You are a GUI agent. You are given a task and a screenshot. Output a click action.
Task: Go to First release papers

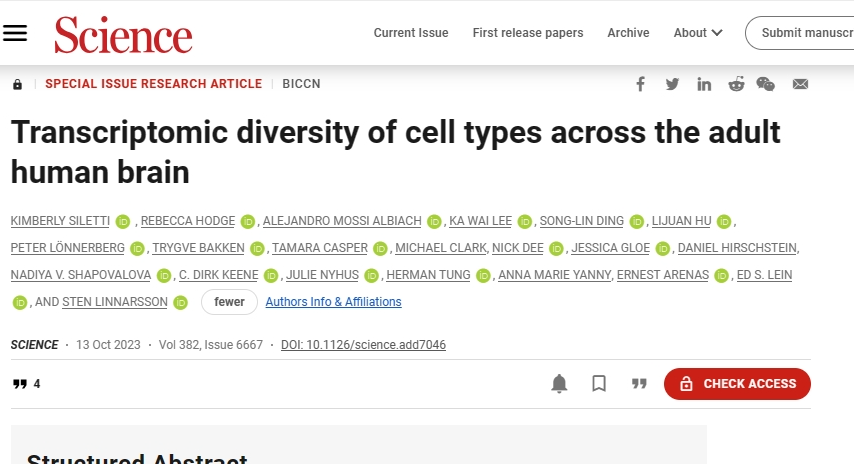(x=528, y=33)
